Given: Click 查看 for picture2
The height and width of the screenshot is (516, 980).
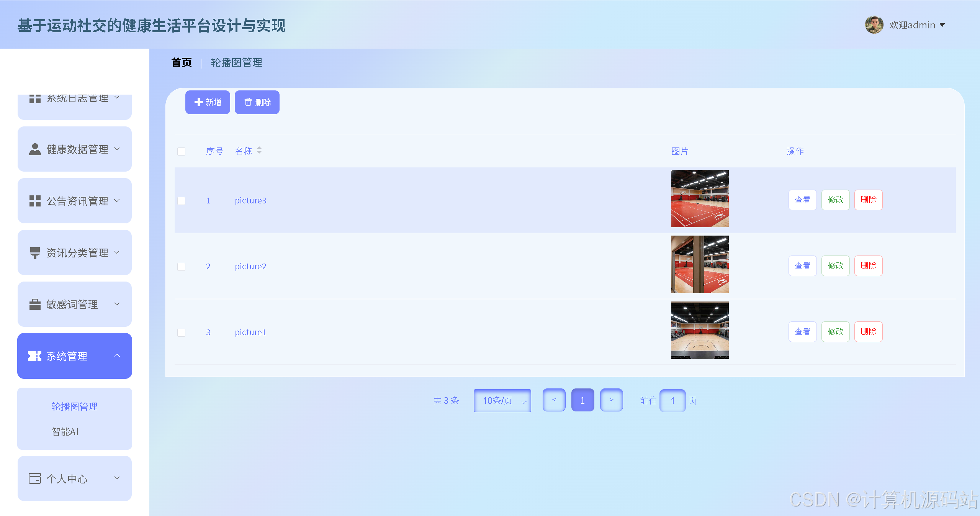Looking at the screenshot, I should tap(803, 266).
